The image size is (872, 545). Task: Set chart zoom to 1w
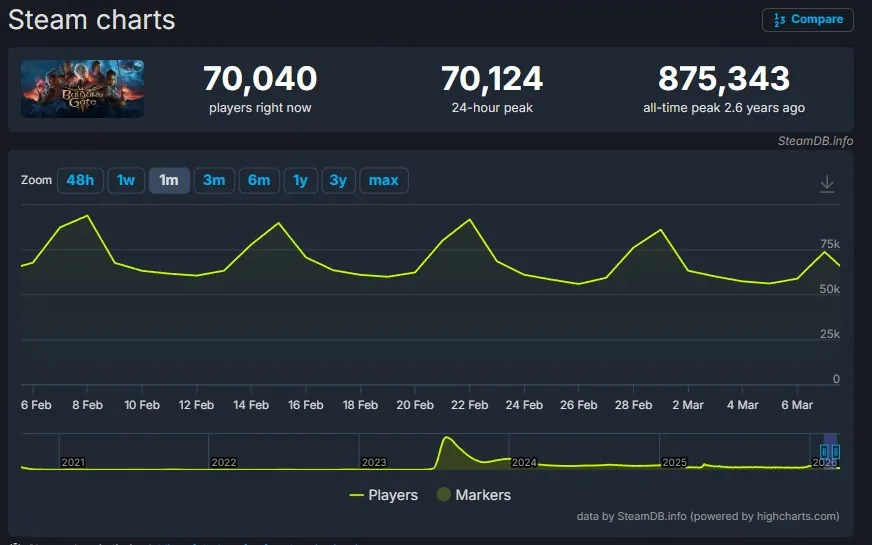coord(126,180)
